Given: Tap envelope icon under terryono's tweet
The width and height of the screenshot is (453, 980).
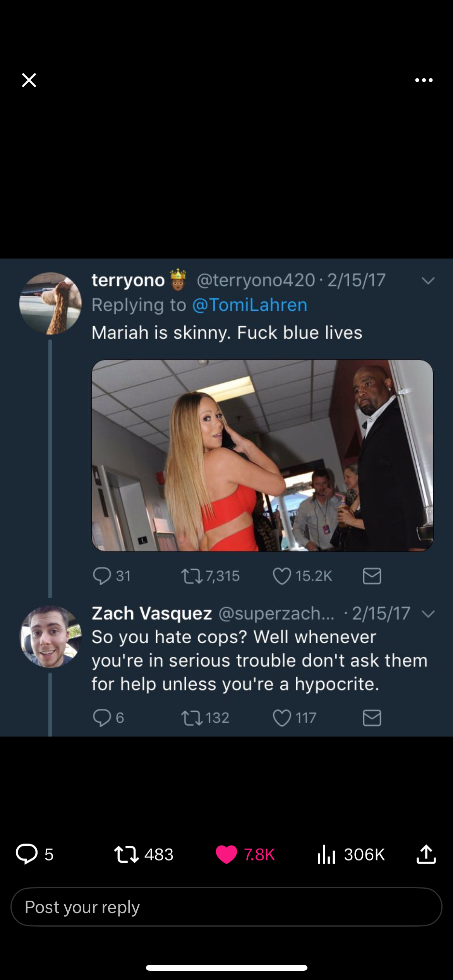Looking at the screenshot, I should [x=372, y=576].
